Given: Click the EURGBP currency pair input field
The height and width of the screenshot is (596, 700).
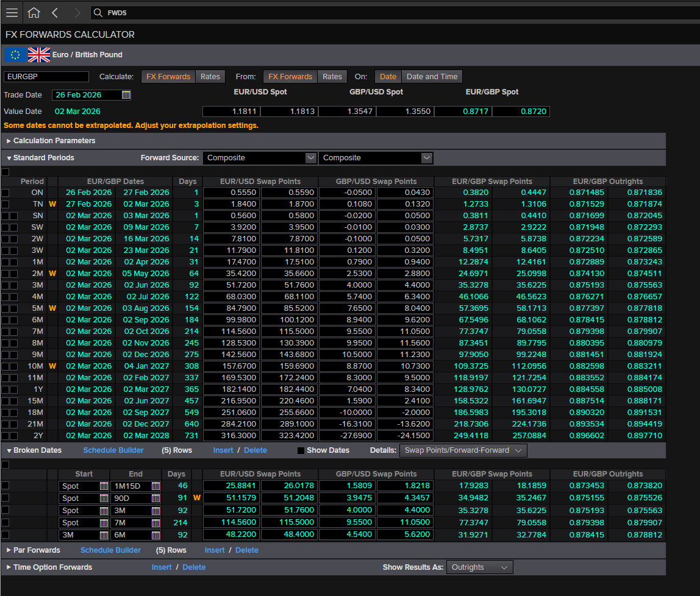Looking at the screenshot, I should tap(46, 77).
